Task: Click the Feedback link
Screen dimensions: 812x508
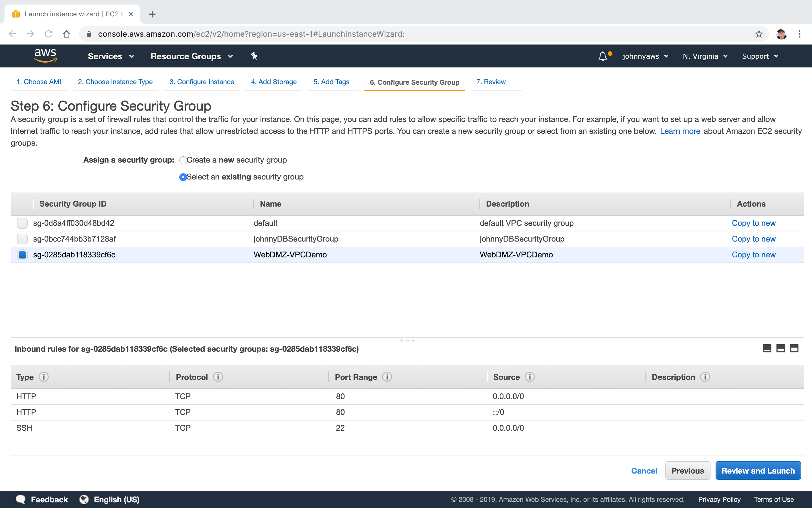Action: (x=49, y=500)
